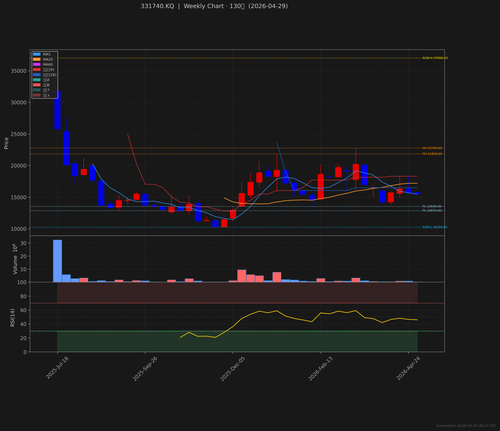This screenshot has width=500, height=431.
Task: Click the 2025-Dec-05 date label
Action: pyautogui.click(x=232, y=369)
